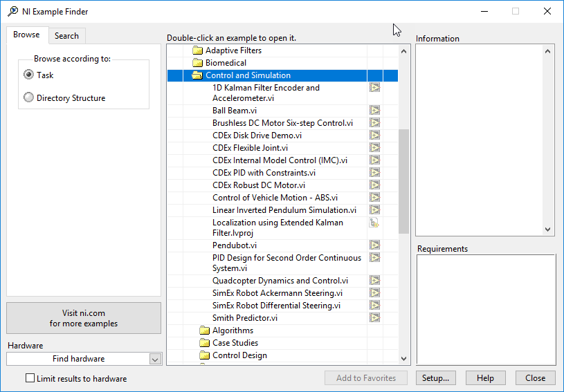Click the Adaptive Filters folder icon

tap(197, 50)
